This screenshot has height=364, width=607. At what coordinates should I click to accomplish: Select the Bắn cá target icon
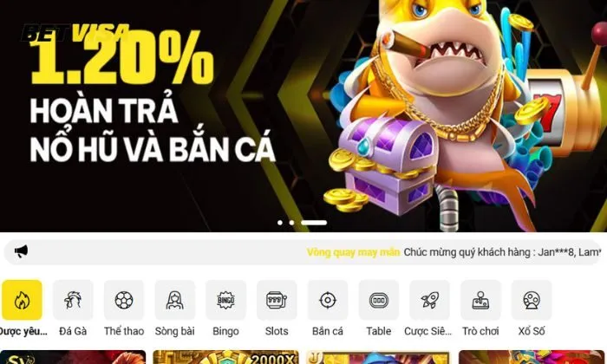click(328, 300)
